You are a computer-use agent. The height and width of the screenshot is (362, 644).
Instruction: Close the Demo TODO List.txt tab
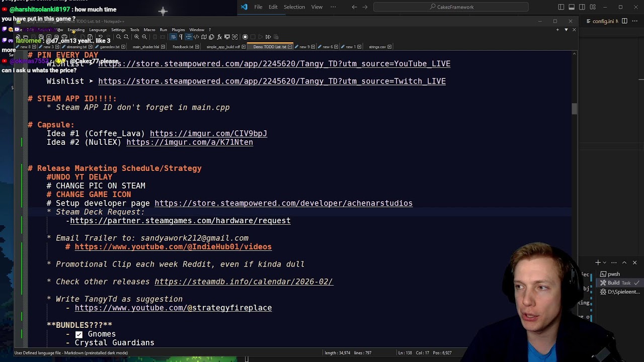[290, 47]
